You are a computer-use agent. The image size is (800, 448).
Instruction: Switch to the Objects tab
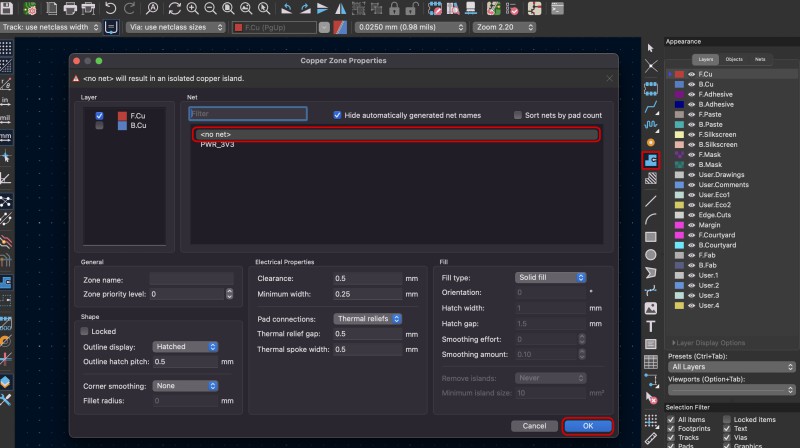[733, 60]
